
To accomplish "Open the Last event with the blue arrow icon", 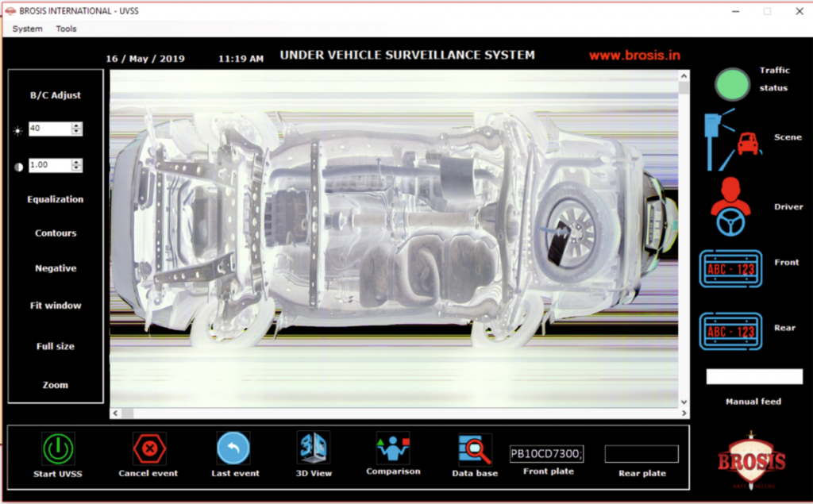I will click(x=234, y=448).
